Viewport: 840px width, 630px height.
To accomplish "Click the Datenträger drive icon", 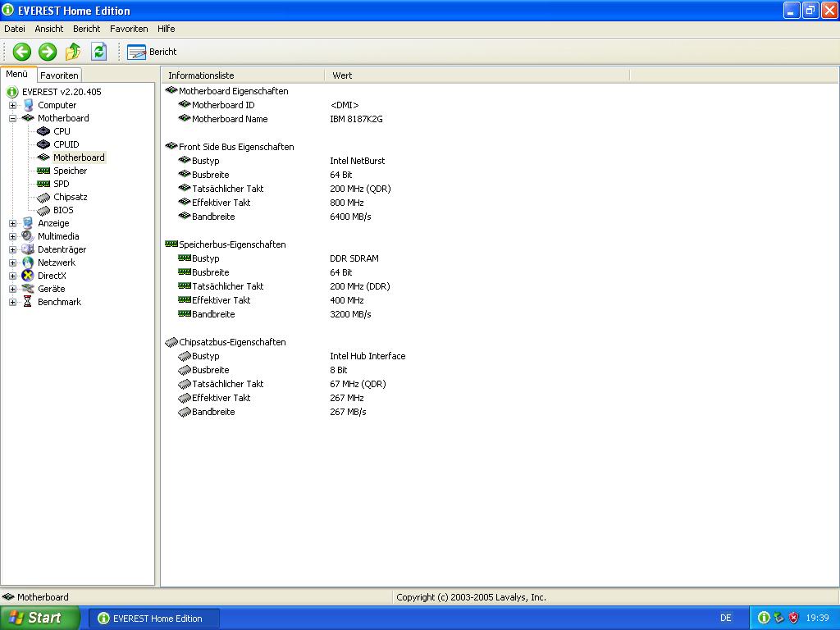I will [28, 249].
